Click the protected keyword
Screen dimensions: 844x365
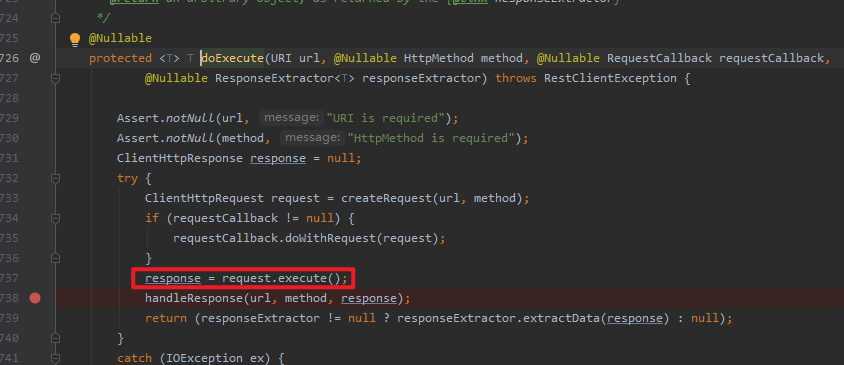tap(121, 58)
